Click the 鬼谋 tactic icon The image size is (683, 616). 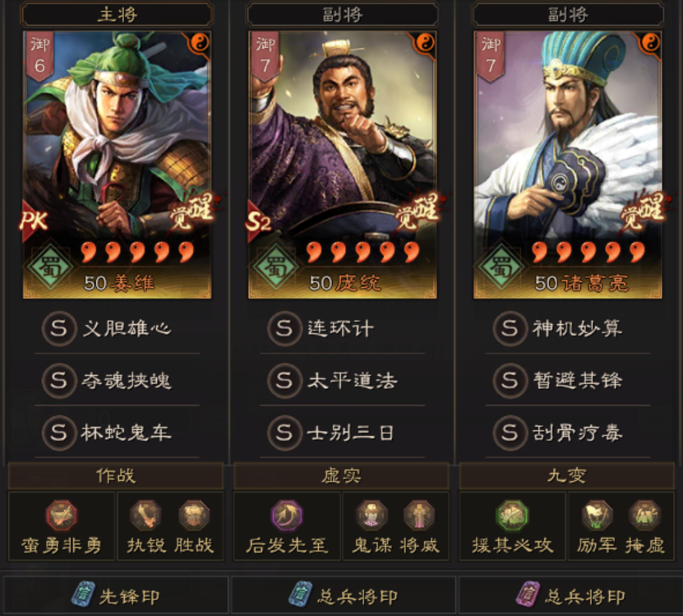[372, 515]
